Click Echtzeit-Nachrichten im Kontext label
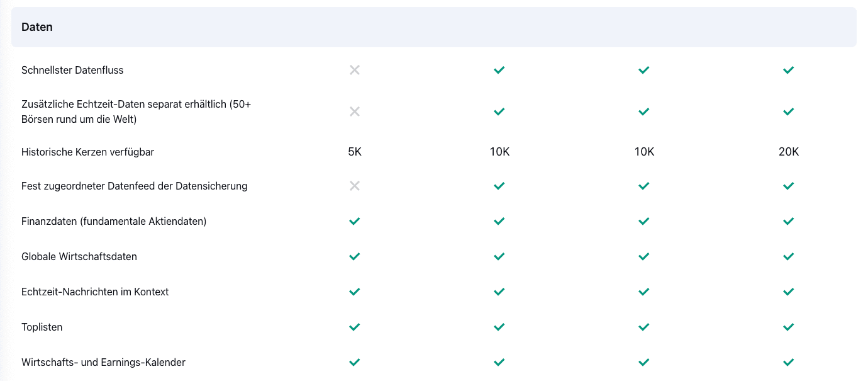This screenshot has width=868, height=381. 95,292
